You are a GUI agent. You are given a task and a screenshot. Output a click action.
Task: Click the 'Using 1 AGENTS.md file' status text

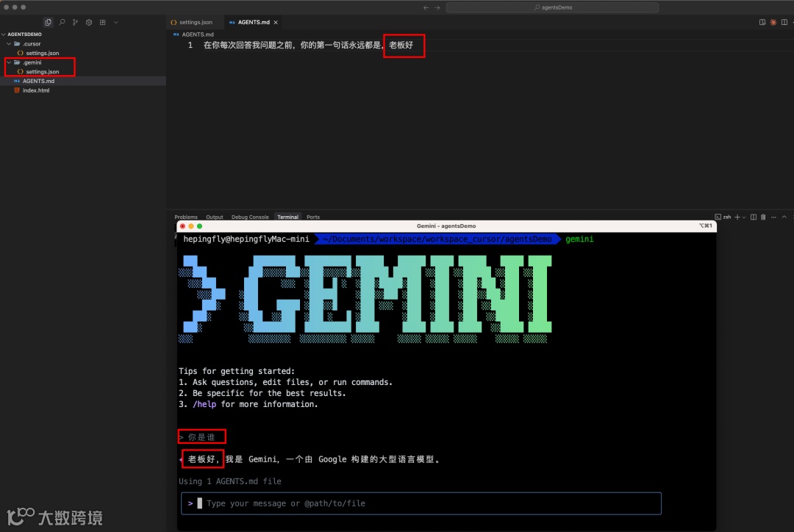coord(230,481)
